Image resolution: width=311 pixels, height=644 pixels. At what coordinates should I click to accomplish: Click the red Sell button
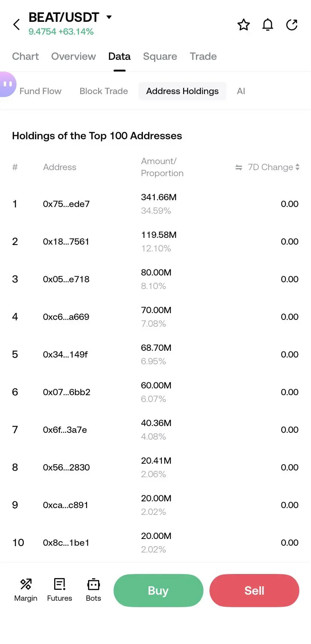tap(254, 590)
